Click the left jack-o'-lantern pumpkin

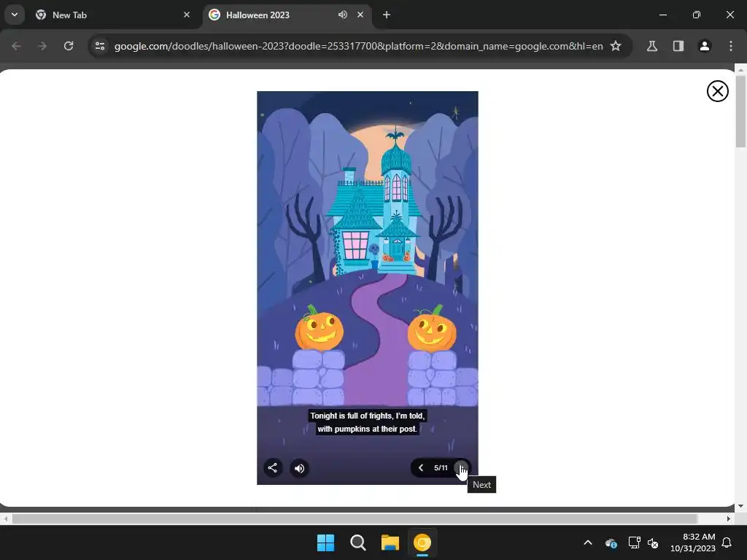tap(320, 329)
